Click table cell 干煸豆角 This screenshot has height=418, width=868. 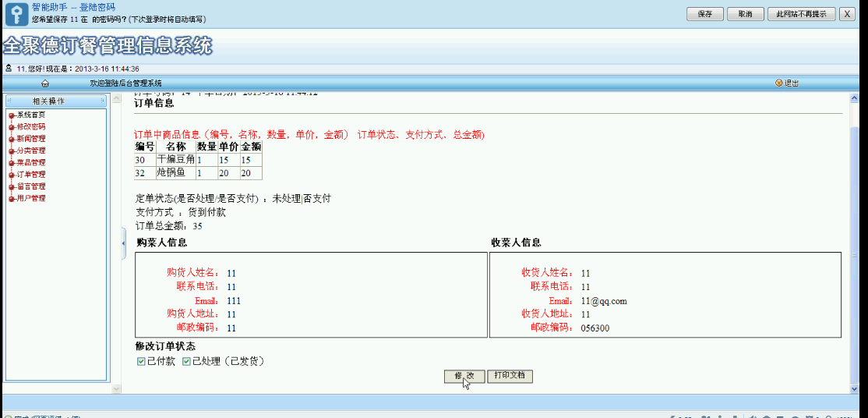[x=176, y=160]
